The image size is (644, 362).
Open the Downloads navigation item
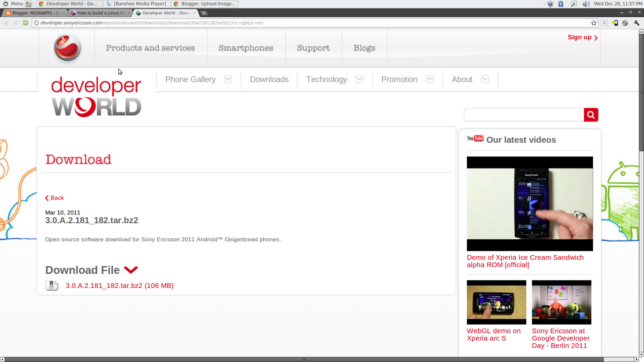[269, 79]
